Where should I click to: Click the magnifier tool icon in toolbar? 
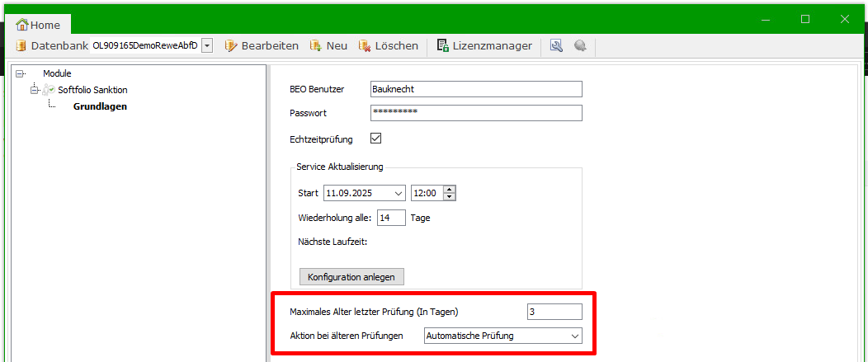click(x=556, y=46)
